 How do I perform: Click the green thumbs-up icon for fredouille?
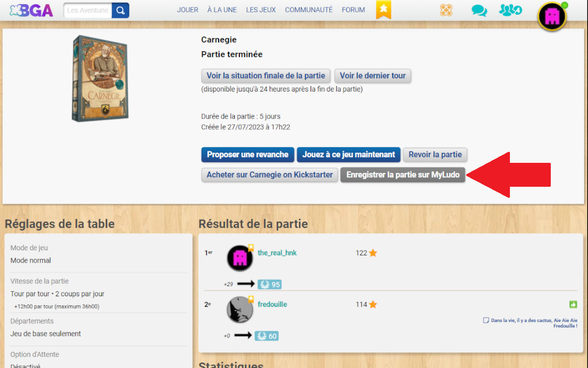573,305
